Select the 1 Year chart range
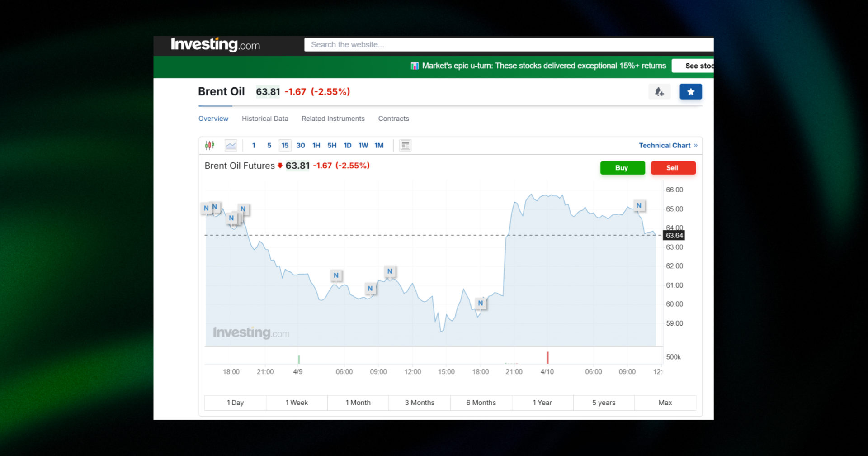 [542, 403]
